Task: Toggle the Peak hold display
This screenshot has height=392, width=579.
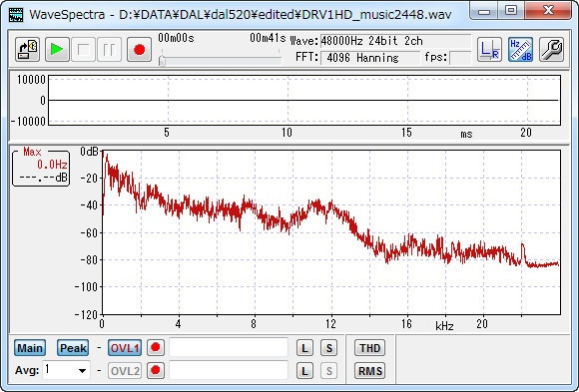Action: point(73,348)
